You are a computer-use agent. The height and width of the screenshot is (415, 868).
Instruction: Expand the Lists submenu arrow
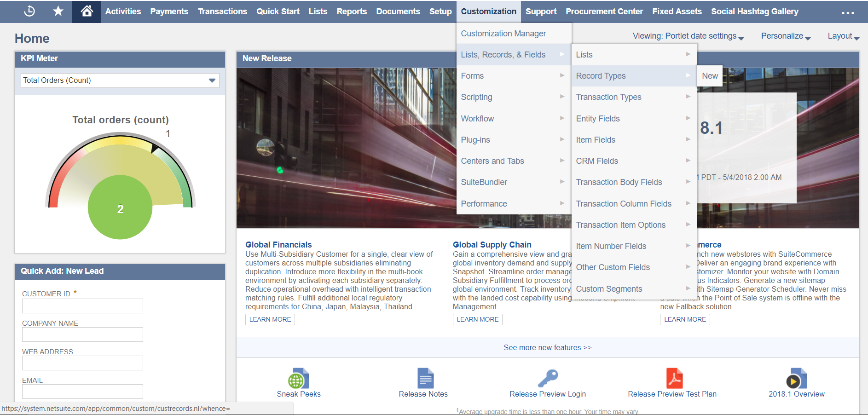pyautogui.click(x=688, y=54)
